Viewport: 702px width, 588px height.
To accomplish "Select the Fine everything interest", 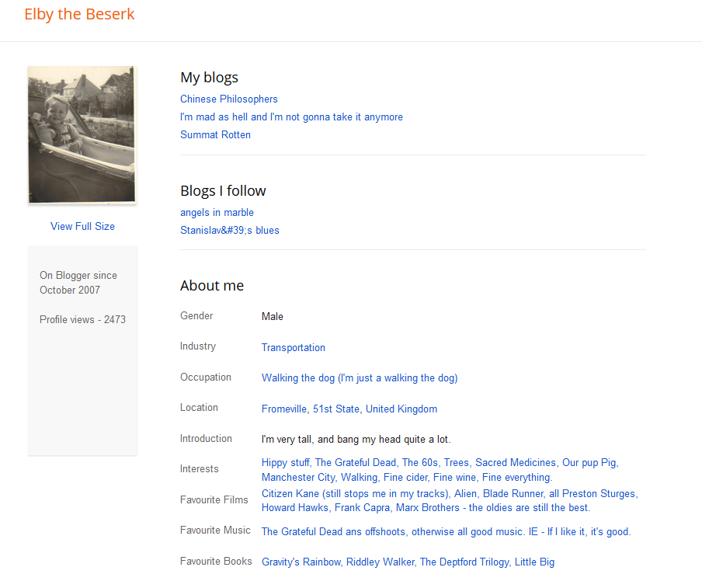I will click(x=516, y=478).
